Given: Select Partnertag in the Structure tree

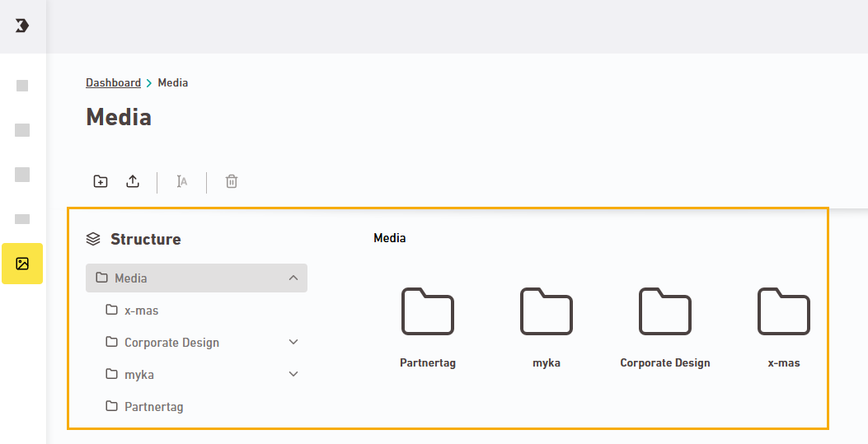Looking at the screenshot, I should [153, 407].
